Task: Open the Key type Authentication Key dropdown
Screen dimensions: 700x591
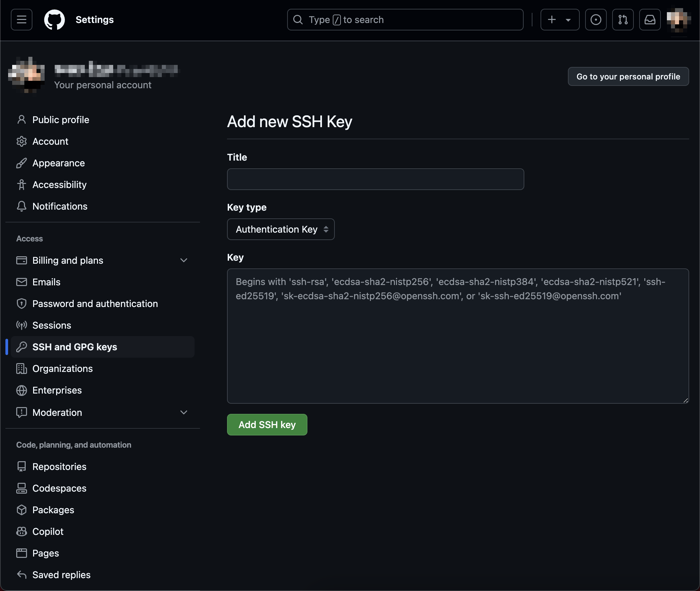Action: tap(281, 229)
